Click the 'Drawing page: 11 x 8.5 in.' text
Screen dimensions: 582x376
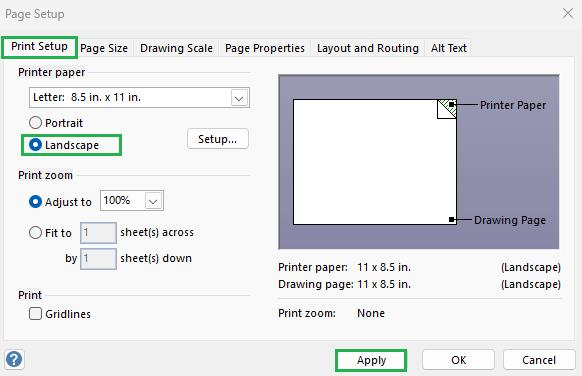344,284
